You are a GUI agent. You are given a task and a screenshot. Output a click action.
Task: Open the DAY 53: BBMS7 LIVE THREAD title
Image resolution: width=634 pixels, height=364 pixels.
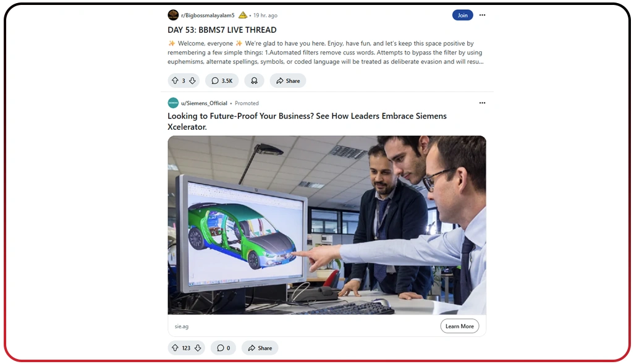[x=222, y=30]
